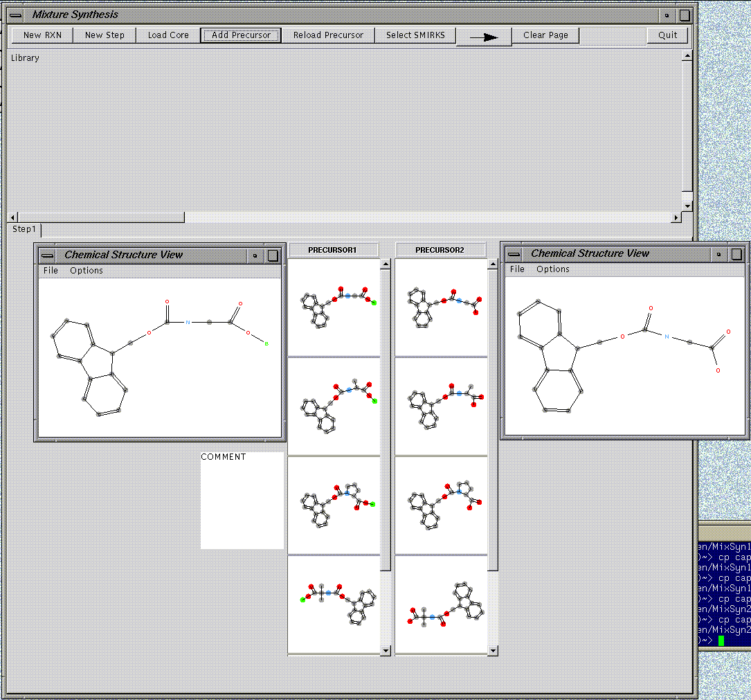The height and width of the screenshot is (700, 751).
Task: Click Library pane scroll-left arrow
Action: click(x=13, y=217)
